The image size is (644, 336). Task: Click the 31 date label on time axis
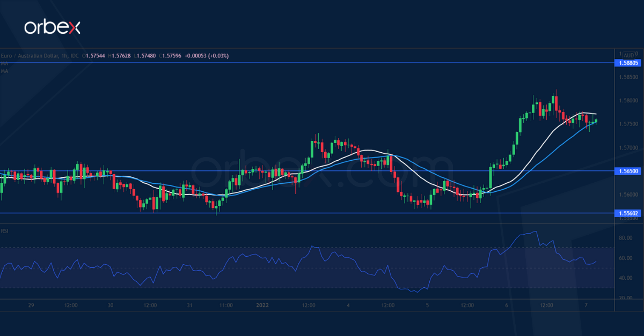tap(190, 305)
